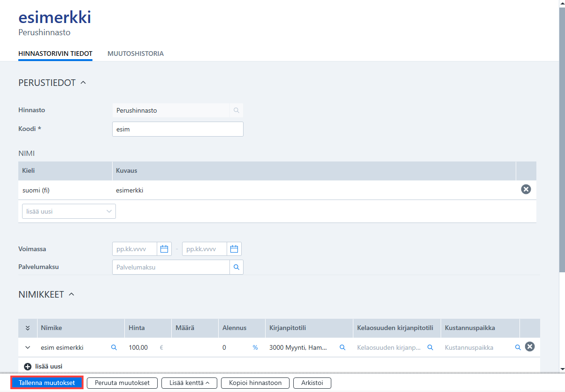The image size is (565, 392).
Task: Click into the Koodi input field
Action: coord(178,129)
